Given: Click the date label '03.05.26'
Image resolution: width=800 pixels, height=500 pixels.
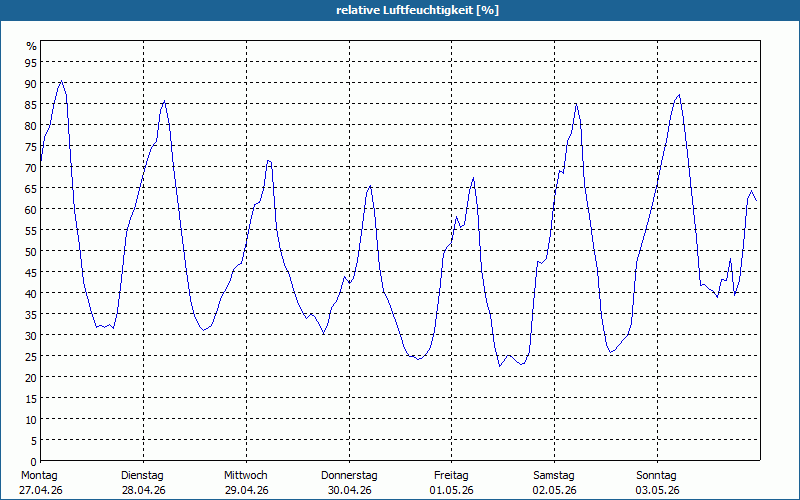Looking at the screenshot, I should coord(658,490).
